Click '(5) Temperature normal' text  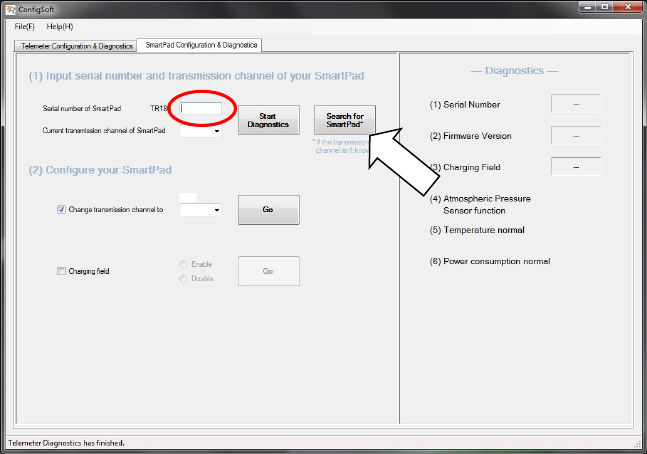click(x=477, y=230)
